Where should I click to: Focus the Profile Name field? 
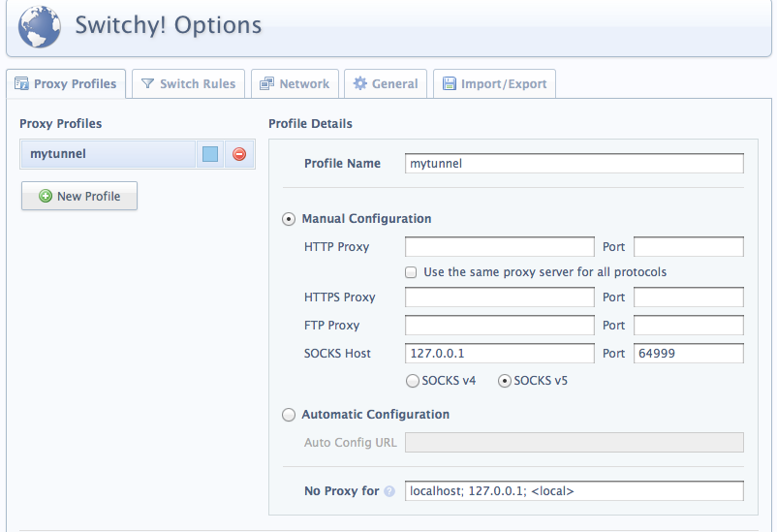(x=575, y=164)
